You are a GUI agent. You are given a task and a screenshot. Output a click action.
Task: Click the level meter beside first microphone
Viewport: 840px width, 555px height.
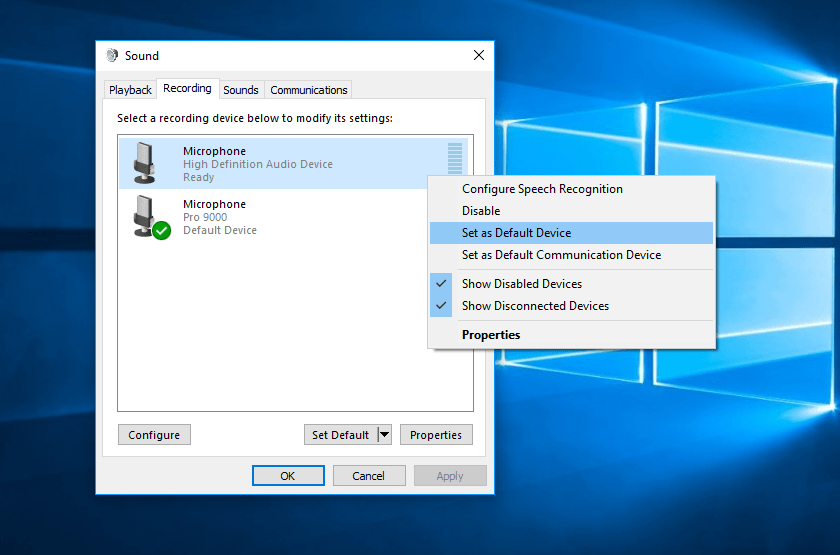click(455, 162)
